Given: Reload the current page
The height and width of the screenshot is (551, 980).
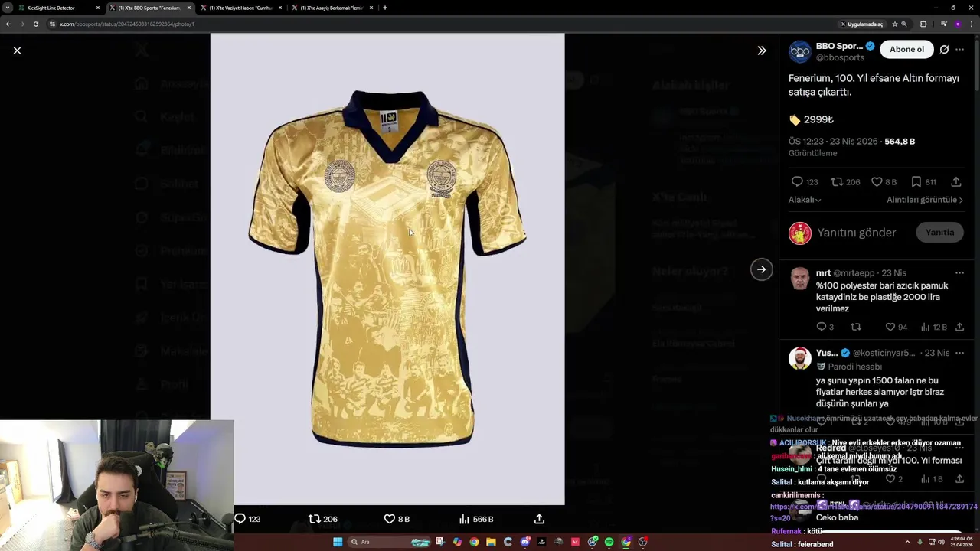Looking at the screenshot, I should pyautogui.click(x=35, y=24).
